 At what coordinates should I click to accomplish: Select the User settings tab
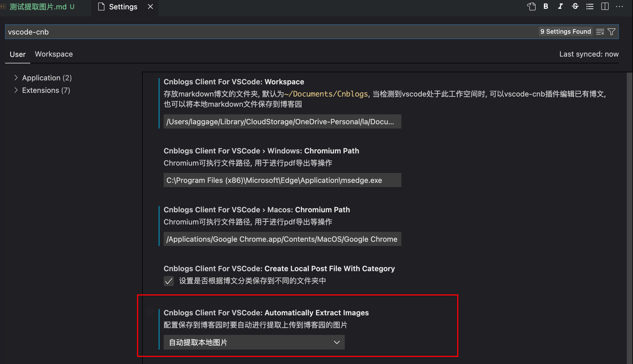(18, 54)
